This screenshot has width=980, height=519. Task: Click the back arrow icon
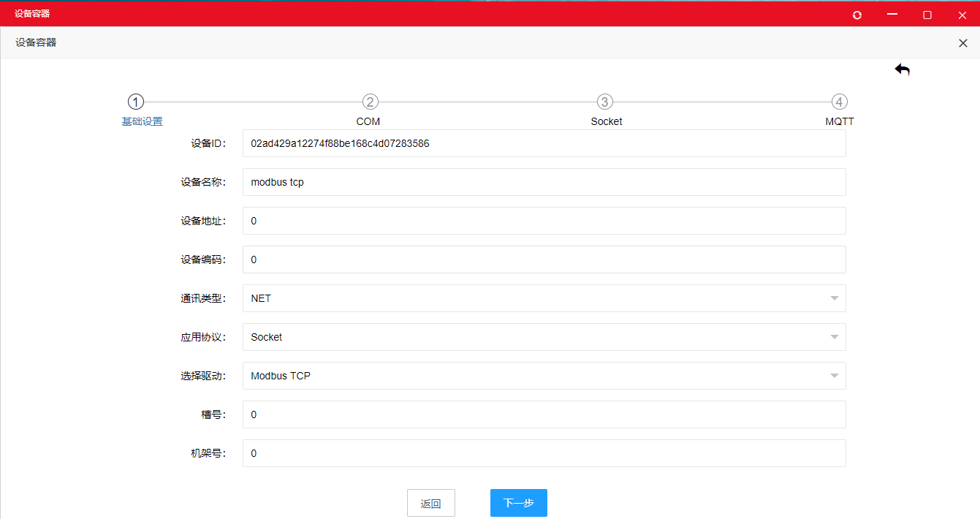click(x=903, y=69)
